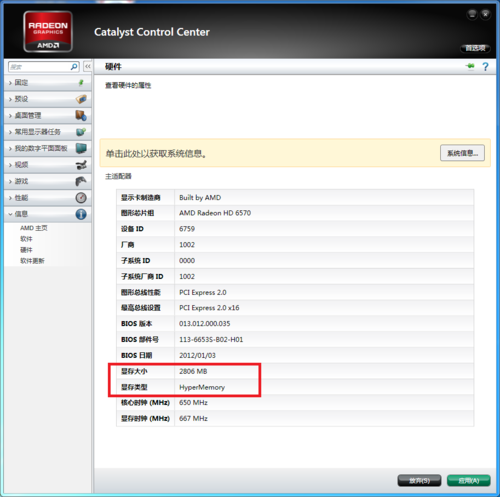The width and height of the screenshot is (500, 497).
Task: Click the 'Built by AMD' value
Action: [200, 197]
